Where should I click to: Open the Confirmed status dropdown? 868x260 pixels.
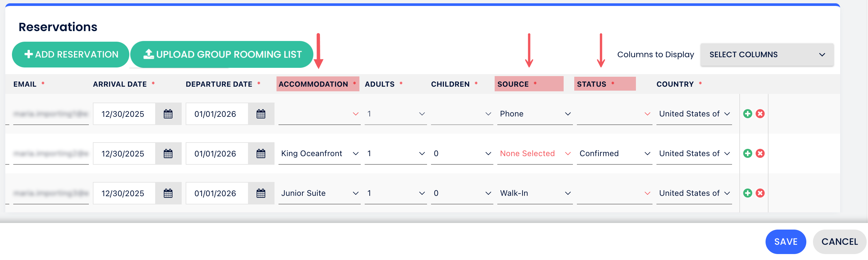614,154
